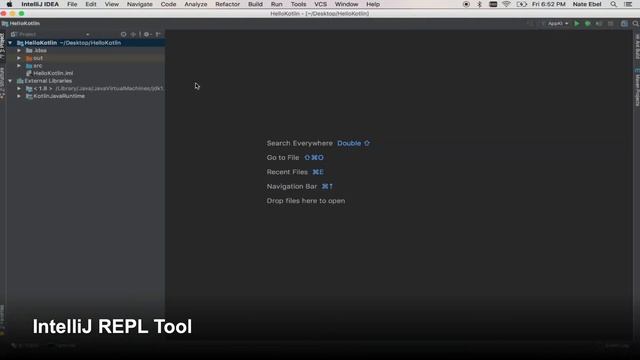Open the Build menu

[x=255, y=4]
